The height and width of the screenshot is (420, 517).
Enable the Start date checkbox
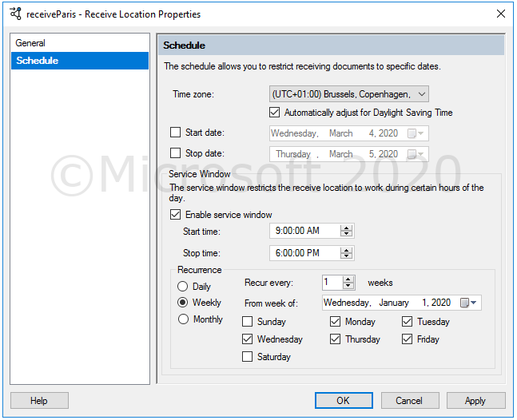[x=176, y=133]
